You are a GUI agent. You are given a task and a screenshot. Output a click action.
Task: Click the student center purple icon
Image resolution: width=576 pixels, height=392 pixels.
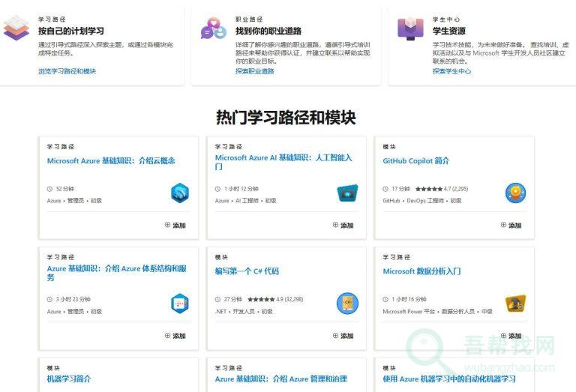410,28
